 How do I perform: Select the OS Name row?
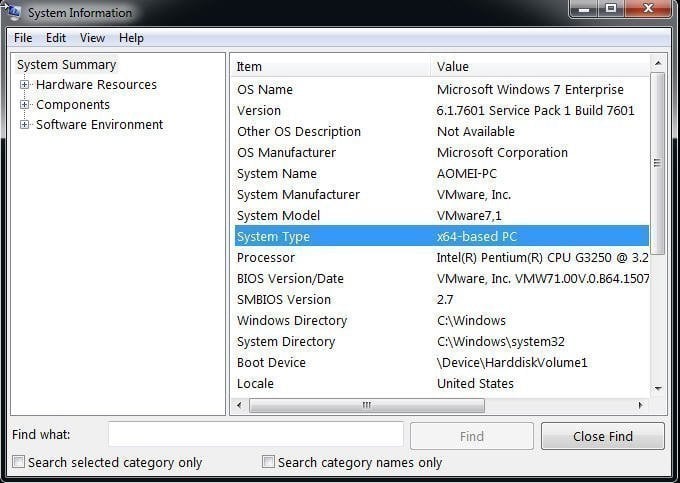441,90
